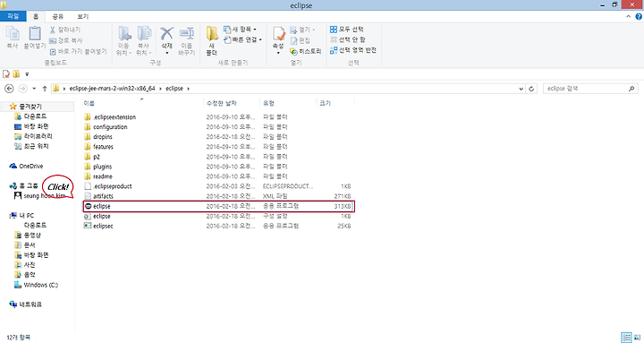
Task: Select Cut (잘라내기) in the clipboard group
Action: pyautogui.click(x=65, y=30)
